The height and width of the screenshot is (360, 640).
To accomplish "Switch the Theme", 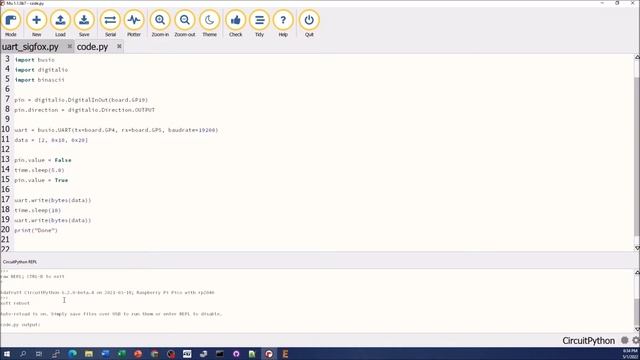I will coord(209,24).
